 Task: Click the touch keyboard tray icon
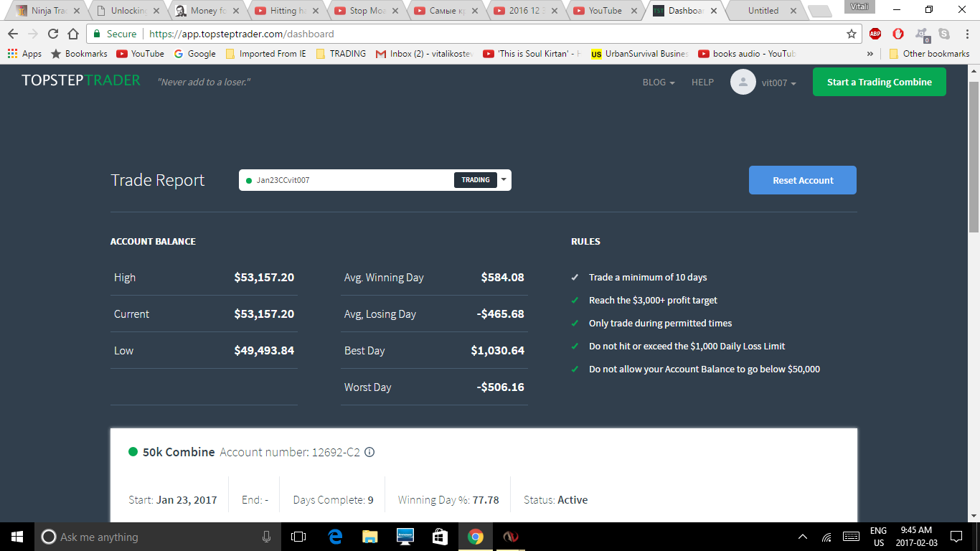pos(851,537)
